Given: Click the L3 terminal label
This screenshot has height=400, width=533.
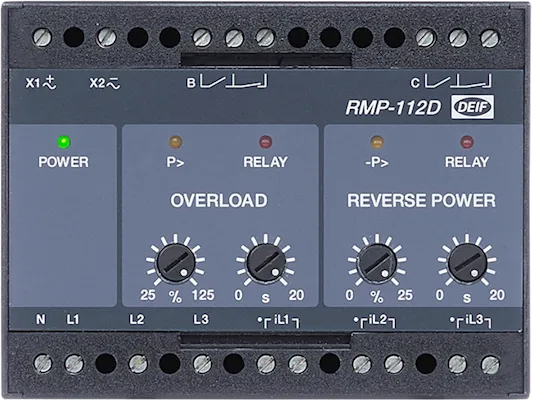Looking at the screenshot, I should pos(201,319).
